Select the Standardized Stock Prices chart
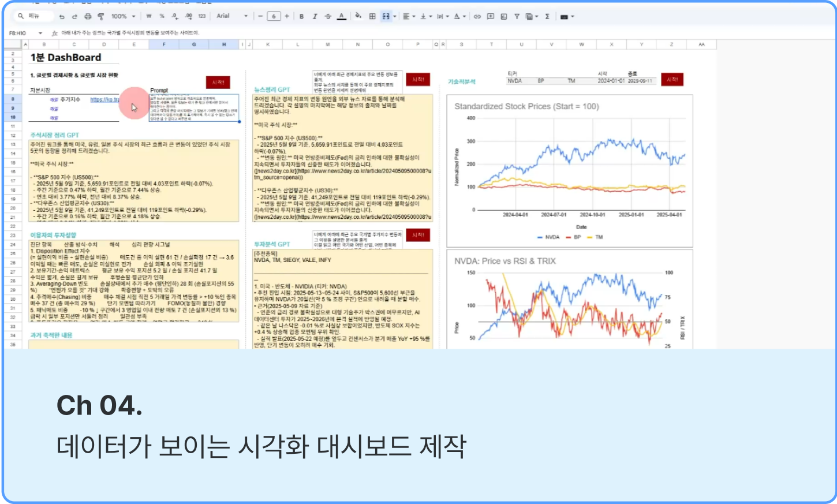837x504 pixels. [570, 170]
